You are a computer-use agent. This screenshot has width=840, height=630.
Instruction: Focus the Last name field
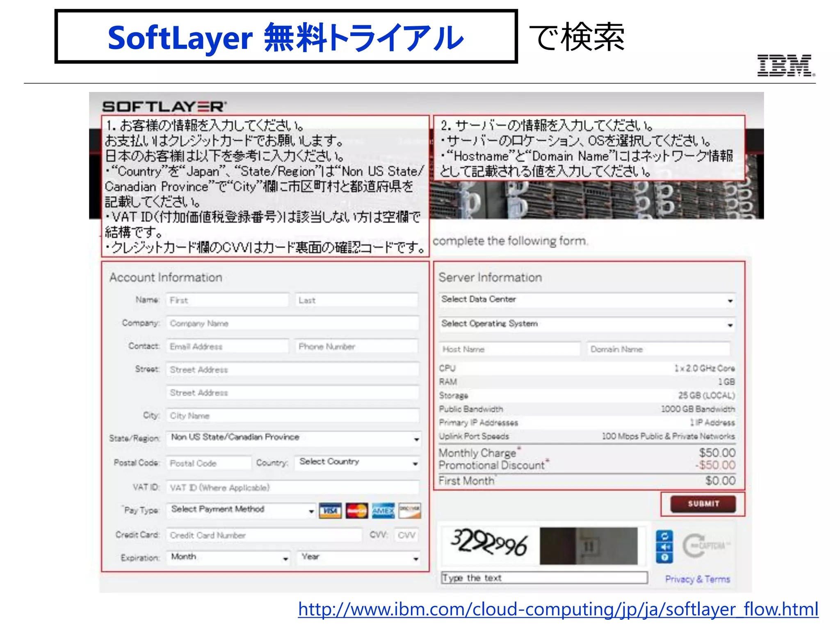point(357,300)
